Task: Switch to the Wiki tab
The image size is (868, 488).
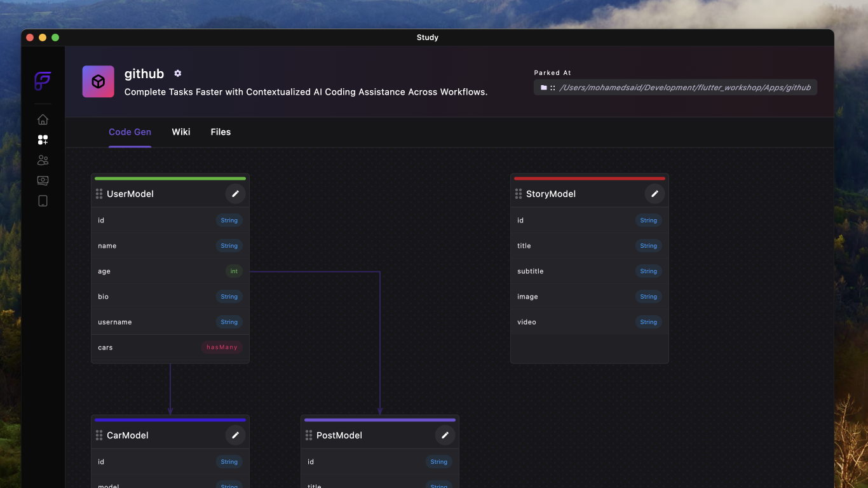Action: 181,132
